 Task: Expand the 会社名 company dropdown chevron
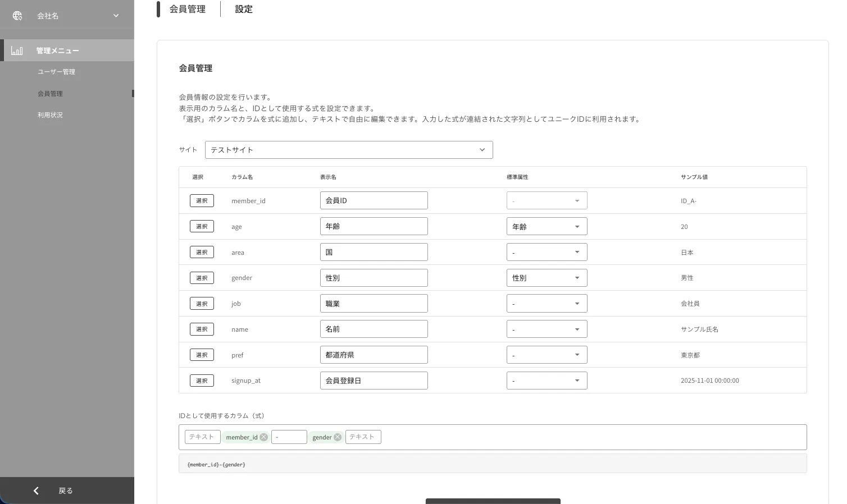pos(116,16)
